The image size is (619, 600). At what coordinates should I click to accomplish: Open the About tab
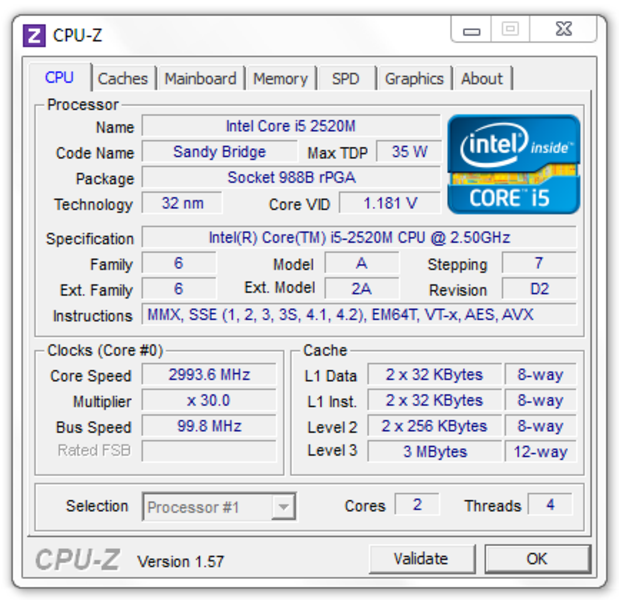point(482,79)
